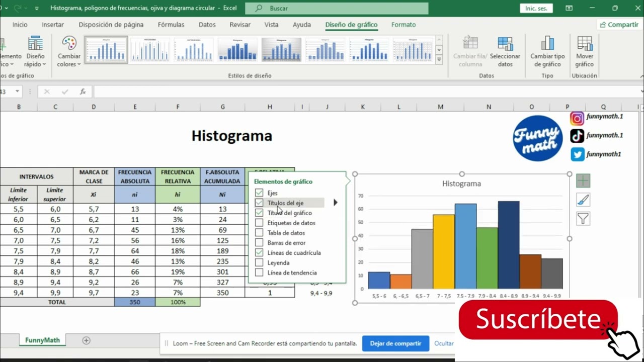
Task: Click Mover gráfico icon
Action: [x=585, y=43]
